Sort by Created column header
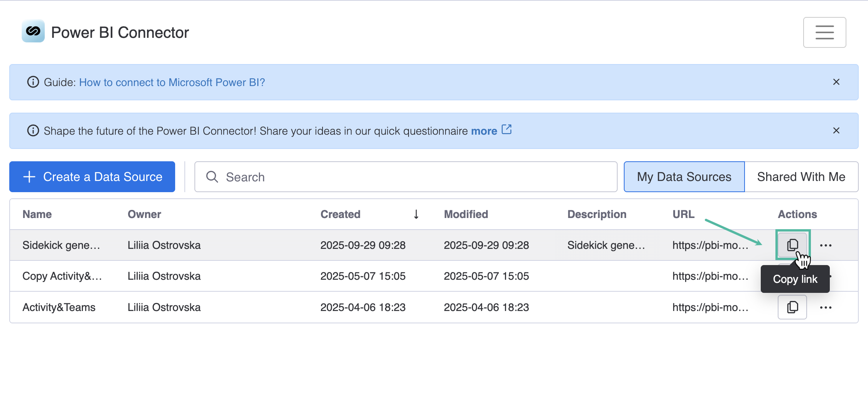868x409 pixels. click(340, 214)
